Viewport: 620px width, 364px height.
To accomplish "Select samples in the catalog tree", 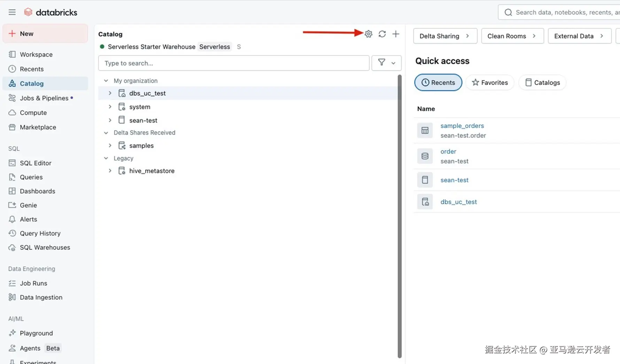I will click(x=141, y=145).
